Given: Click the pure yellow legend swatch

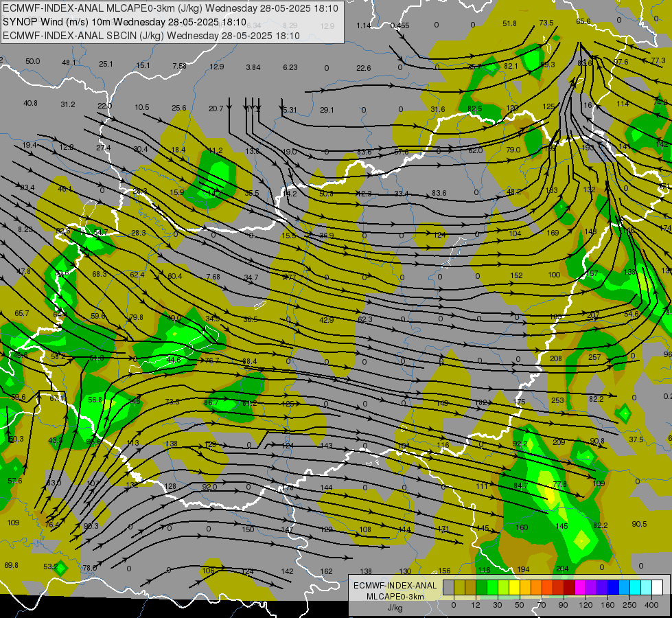Looking at the screenshot, I should coord(514,587).
